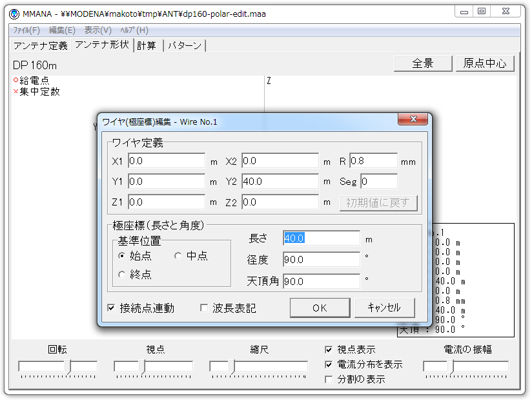532x402 pixels.
Task: Toggle the 接続点連動 checkbox
Action: [112, 308]
